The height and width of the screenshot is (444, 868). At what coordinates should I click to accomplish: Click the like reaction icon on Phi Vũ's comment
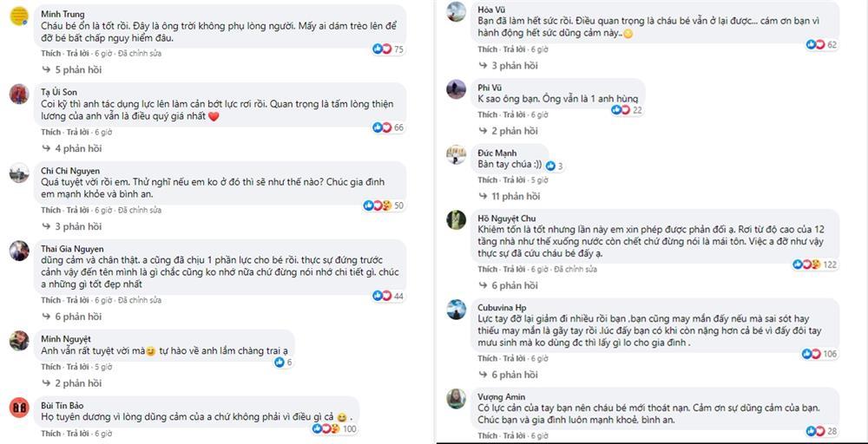pos(619,110)
